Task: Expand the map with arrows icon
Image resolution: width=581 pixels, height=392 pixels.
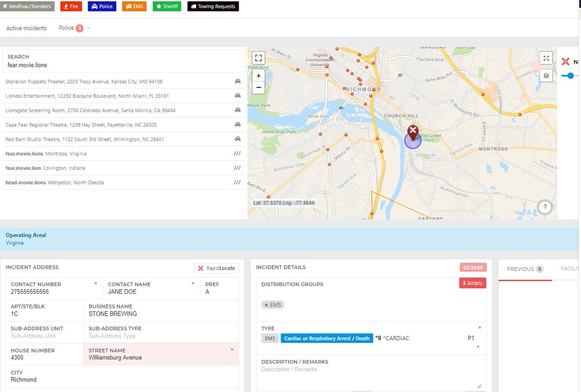Action: (546, 58)
